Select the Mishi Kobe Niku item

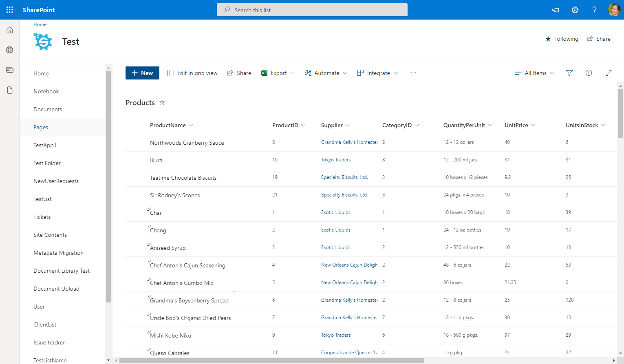[171, 335]
